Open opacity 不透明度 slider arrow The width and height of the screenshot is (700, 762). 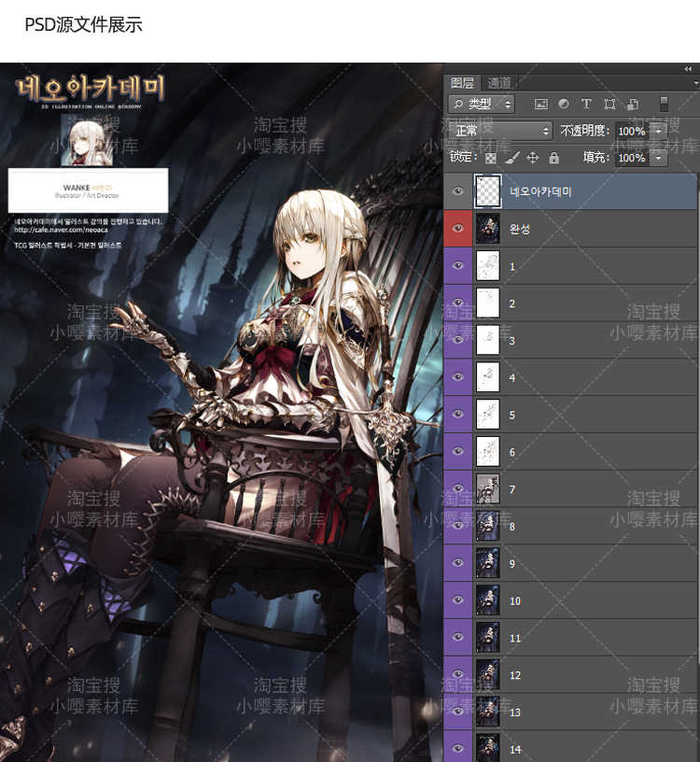659,131
